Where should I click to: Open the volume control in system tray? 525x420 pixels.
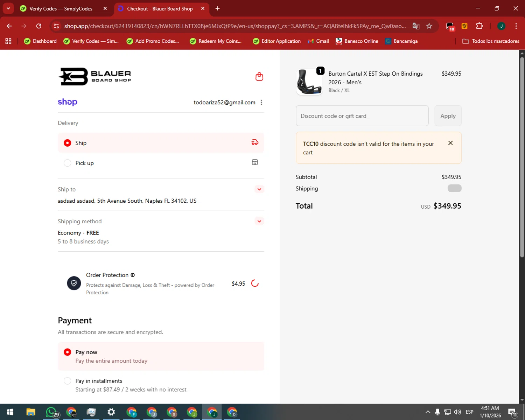(x=457, y=412)
